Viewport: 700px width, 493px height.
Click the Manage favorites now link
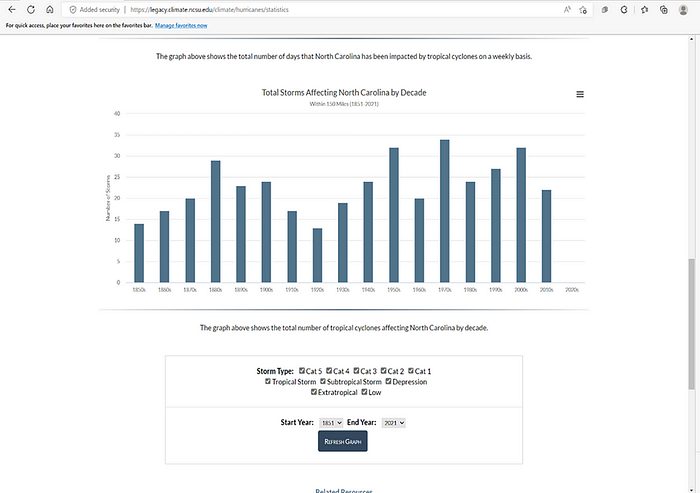tap(181, 25)
